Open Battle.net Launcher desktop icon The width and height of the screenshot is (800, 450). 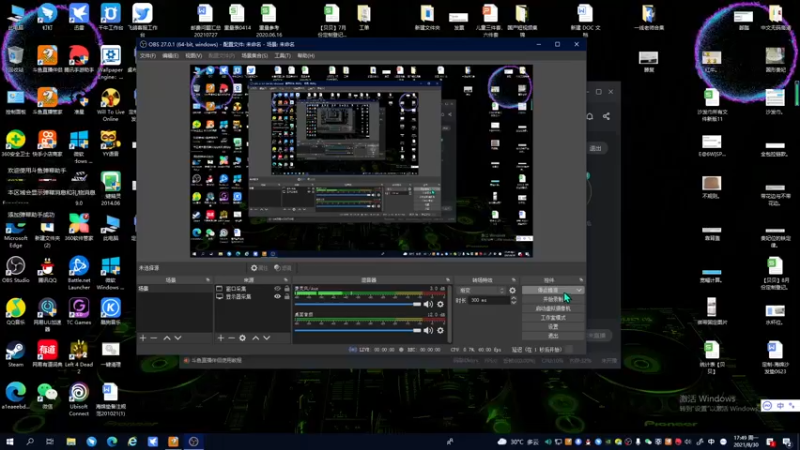[79, 273]
